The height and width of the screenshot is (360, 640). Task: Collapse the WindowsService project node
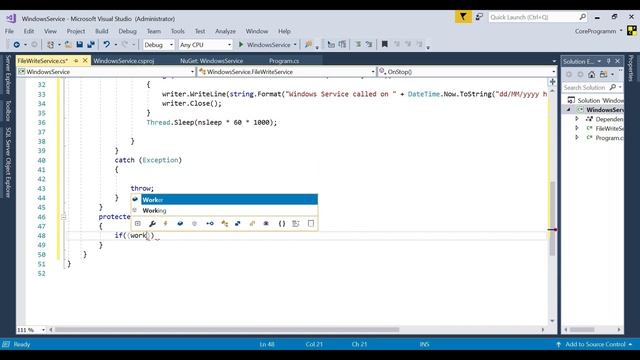(x=568, y=109)
